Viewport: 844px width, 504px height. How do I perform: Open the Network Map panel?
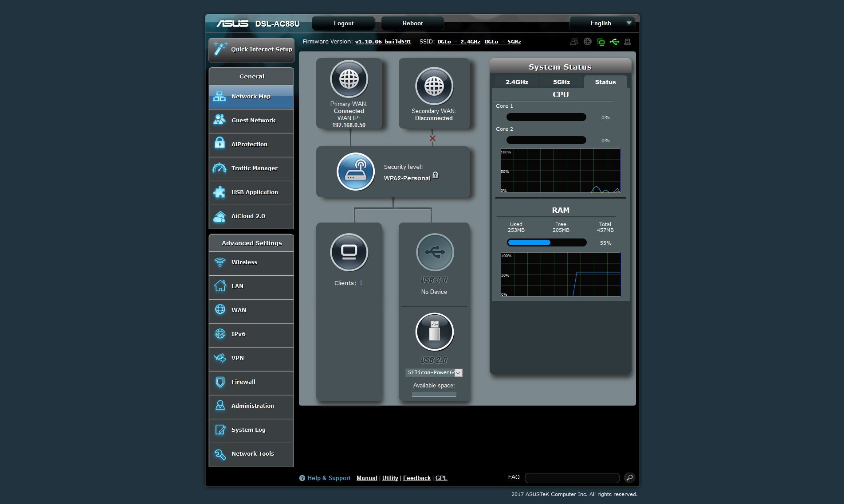point(251,96)
